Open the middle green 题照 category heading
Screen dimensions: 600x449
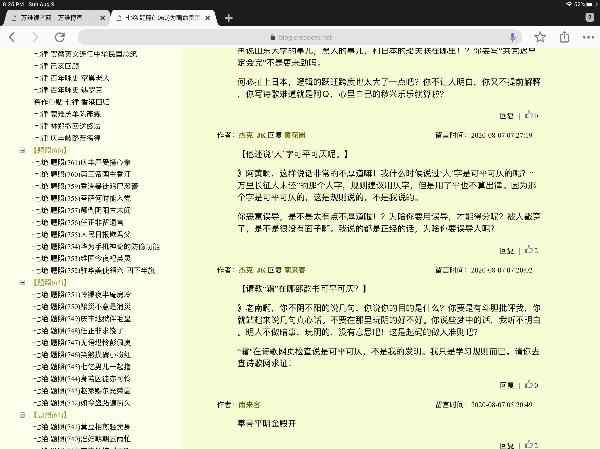(50, 282)
